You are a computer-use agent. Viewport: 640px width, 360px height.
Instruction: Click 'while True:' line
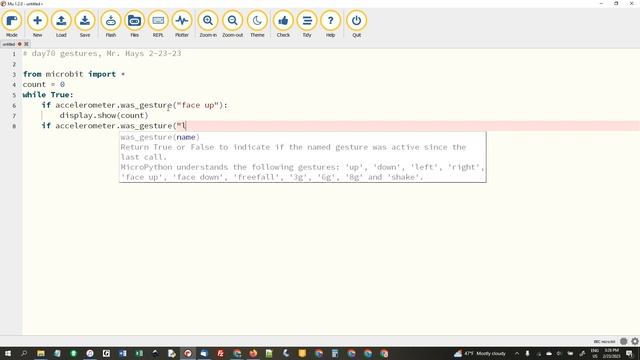click(48, 95)
